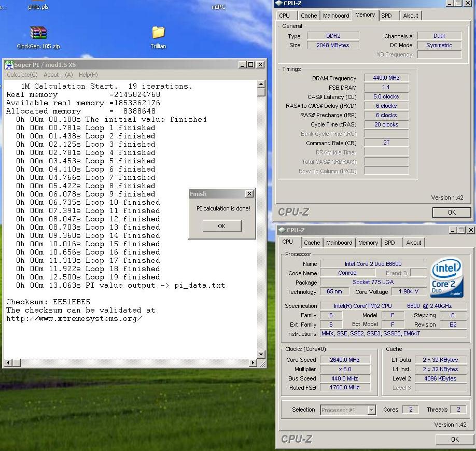
Task: Switch to SPD tab in lower CPU-Z
Action: click(x=389, y=243)
